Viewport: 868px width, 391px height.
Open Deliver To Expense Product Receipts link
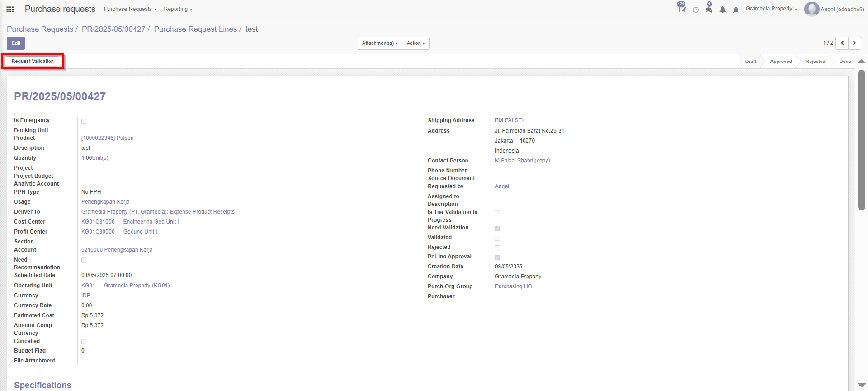tap(158, 212)
